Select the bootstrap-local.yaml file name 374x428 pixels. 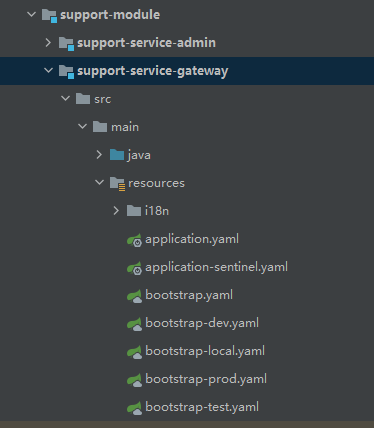click(x=205, y=352)
